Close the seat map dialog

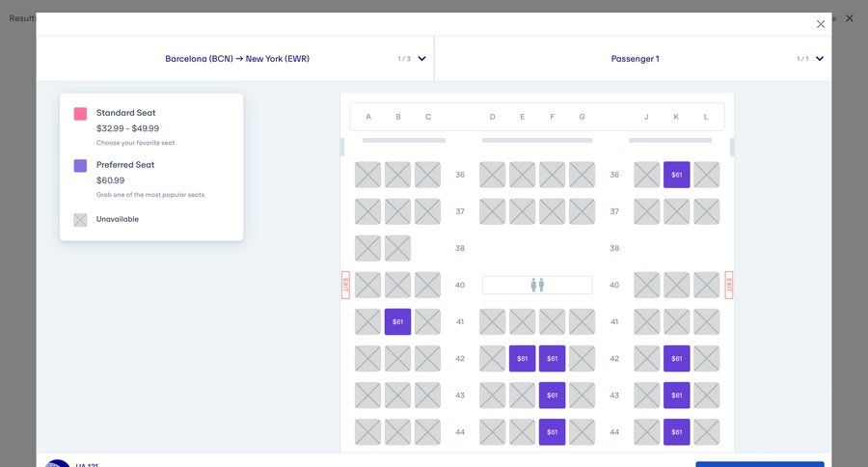coord(821,24)
